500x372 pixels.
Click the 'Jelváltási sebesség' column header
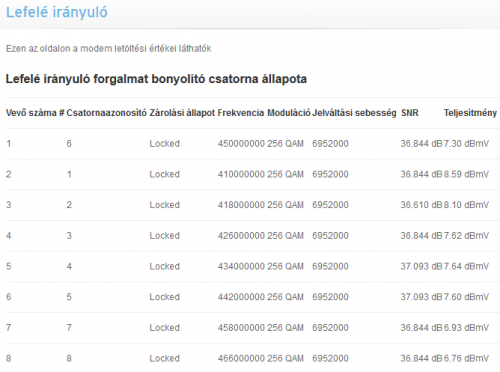tap(354, 113)
